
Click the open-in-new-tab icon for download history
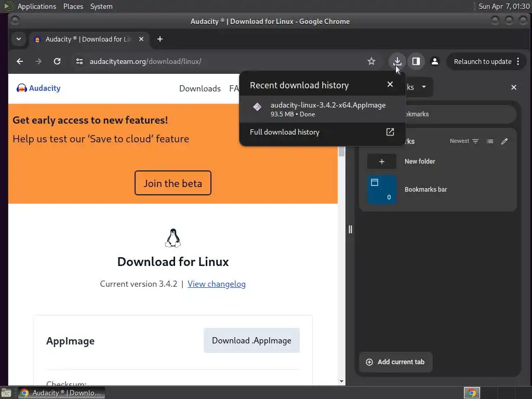click(390, 132)
